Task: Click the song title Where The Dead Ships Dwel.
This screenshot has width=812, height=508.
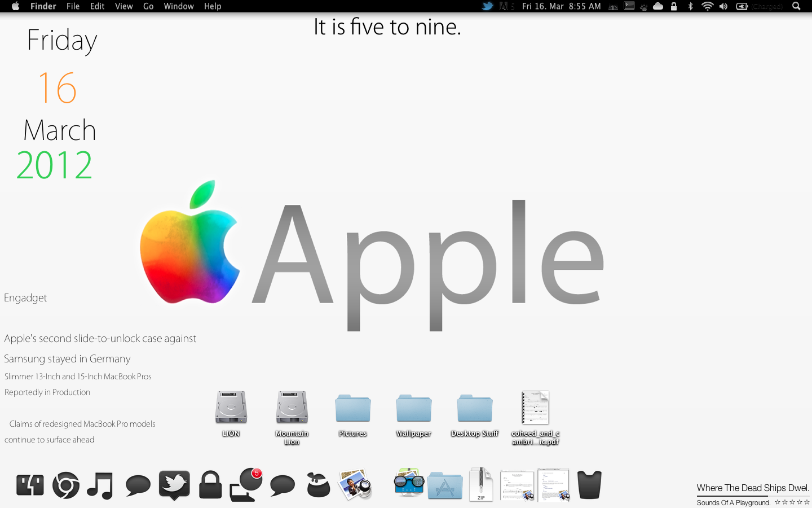Action: 753,488
